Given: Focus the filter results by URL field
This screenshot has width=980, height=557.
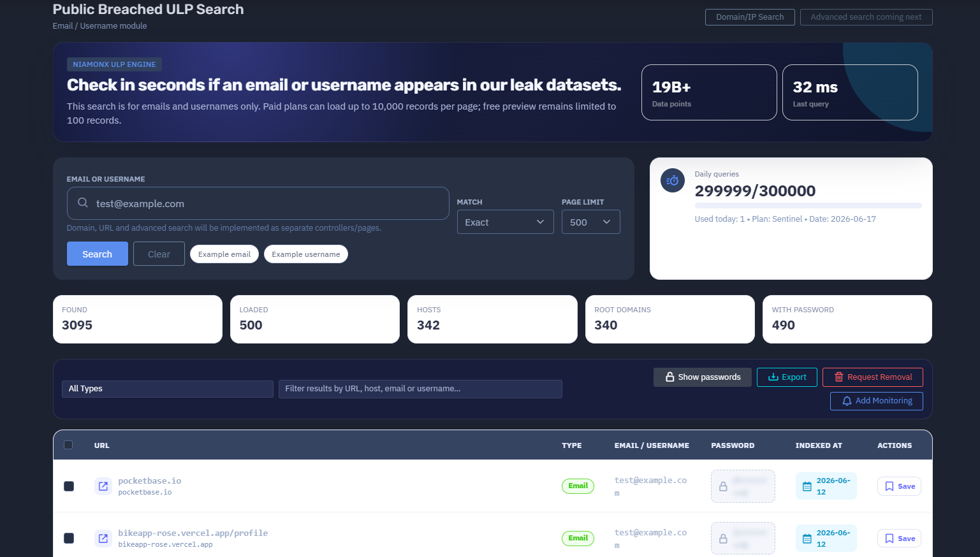Looking at the screenshot, I should (x=420, y=389).
